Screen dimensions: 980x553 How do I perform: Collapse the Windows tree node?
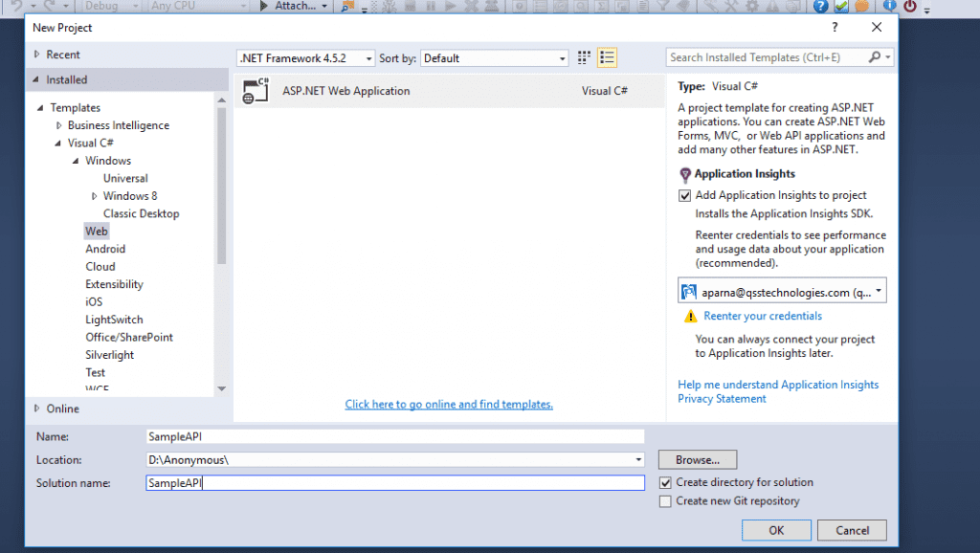click(76, 161)
